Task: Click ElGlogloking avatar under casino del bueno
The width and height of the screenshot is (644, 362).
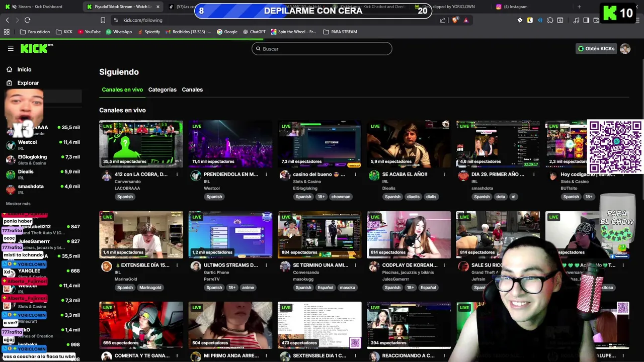Action: coord(285,175)
